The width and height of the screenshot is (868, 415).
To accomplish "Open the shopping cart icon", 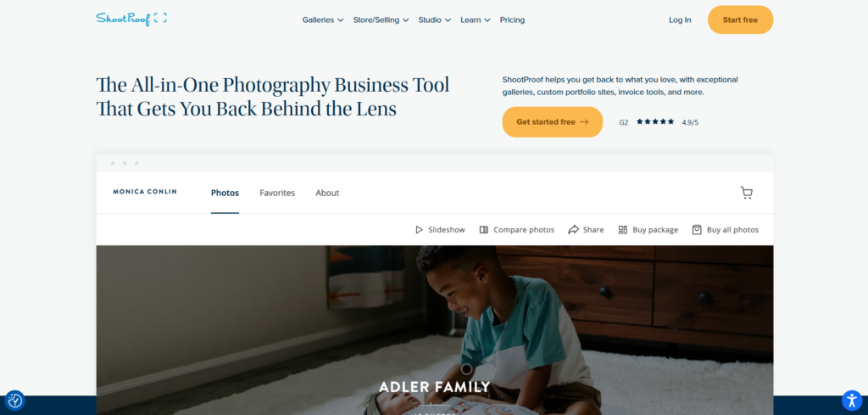I will pyautogui.click(x=746, y=193).
